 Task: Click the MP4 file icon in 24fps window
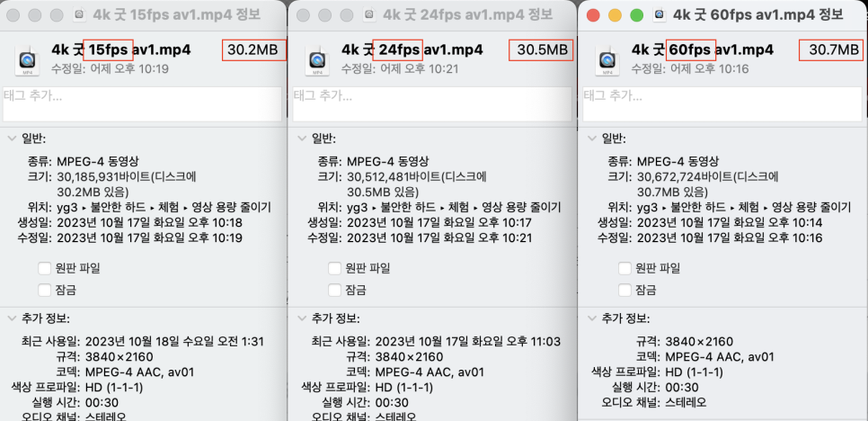pyautogui.click(x=317, y=59)
